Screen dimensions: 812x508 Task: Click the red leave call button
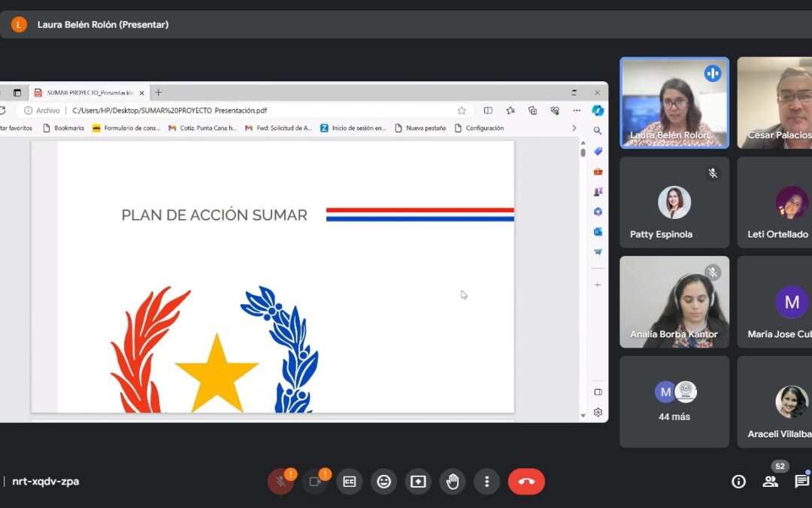[526, 482]
